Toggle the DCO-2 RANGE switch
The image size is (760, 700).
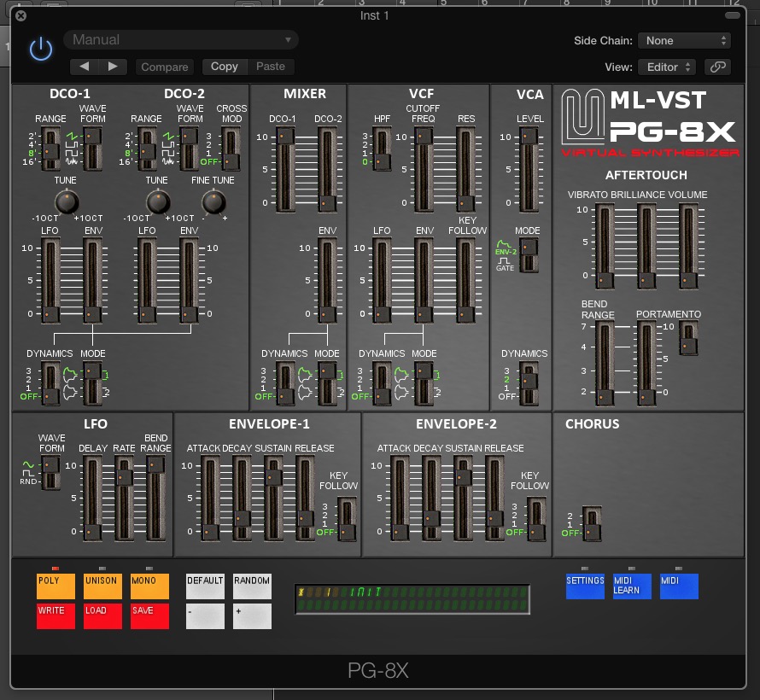(x=147, y=149)
